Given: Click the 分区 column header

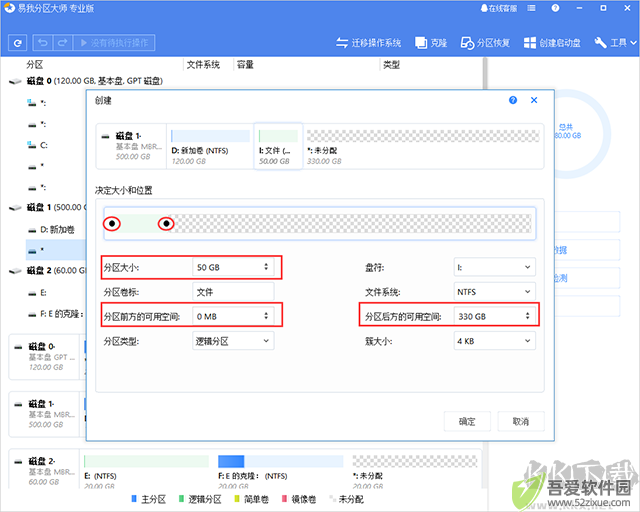Looking at the screenshot, I should coord(35,65).
